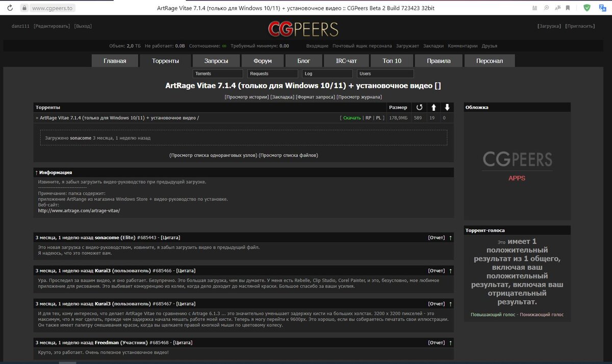Click the zoom magnifier icon in address bar
The image size is (612, 364).
pos(547,8)
